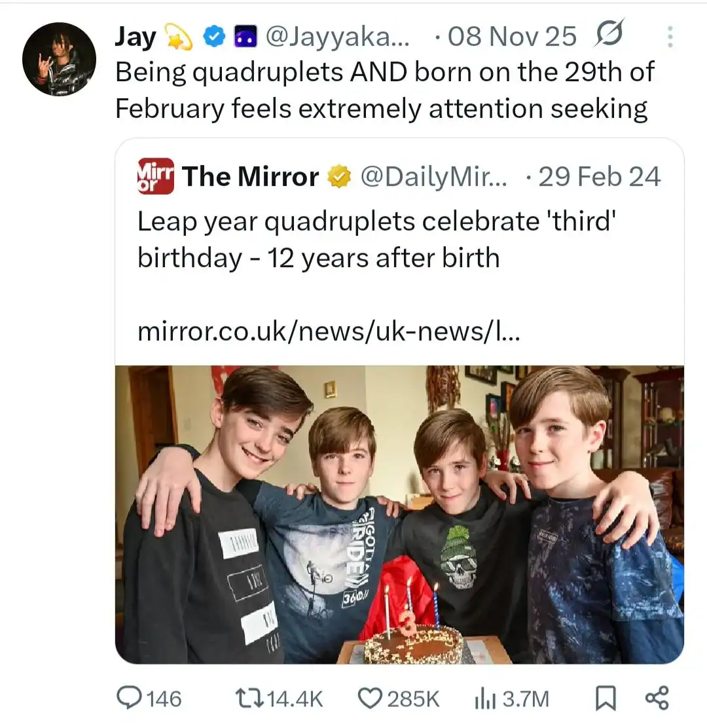The height and width of the screenshot is (728, 707).
Task: Click The Mirror red logo avatar
Action: click(156, 176)
